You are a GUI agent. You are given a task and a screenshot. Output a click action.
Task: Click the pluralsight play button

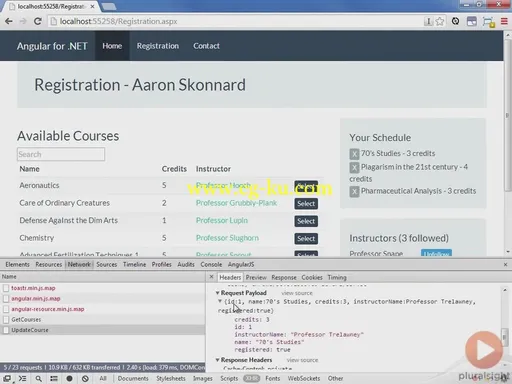[x=484, y=350]
